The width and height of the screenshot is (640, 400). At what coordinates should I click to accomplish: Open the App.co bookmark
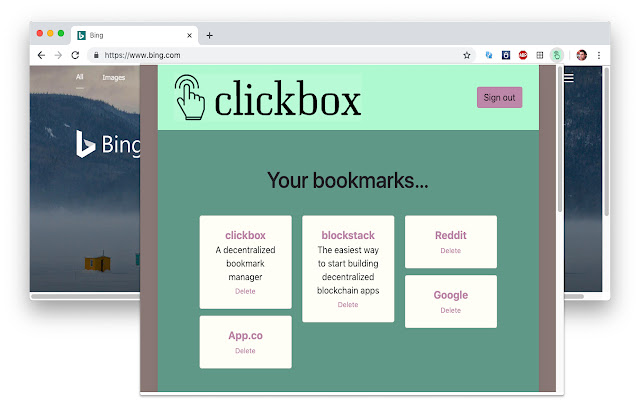pos(245,336)
